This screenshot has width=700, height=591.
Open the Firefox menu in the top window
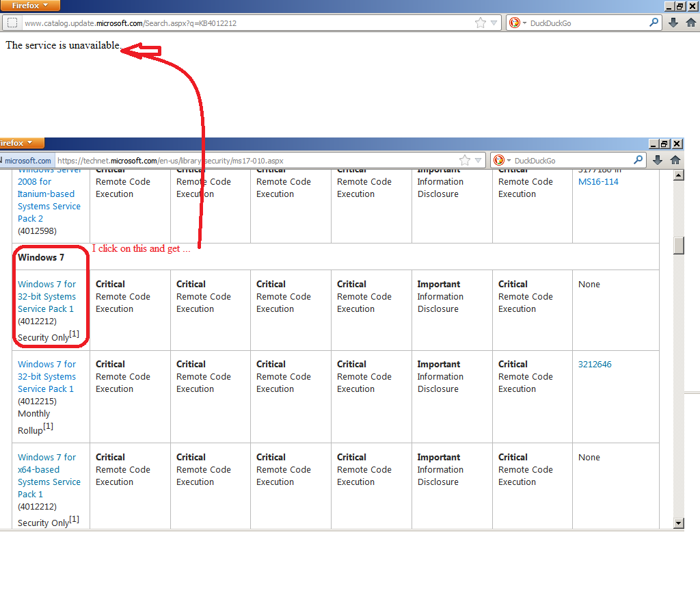click(x=29, y=5)
